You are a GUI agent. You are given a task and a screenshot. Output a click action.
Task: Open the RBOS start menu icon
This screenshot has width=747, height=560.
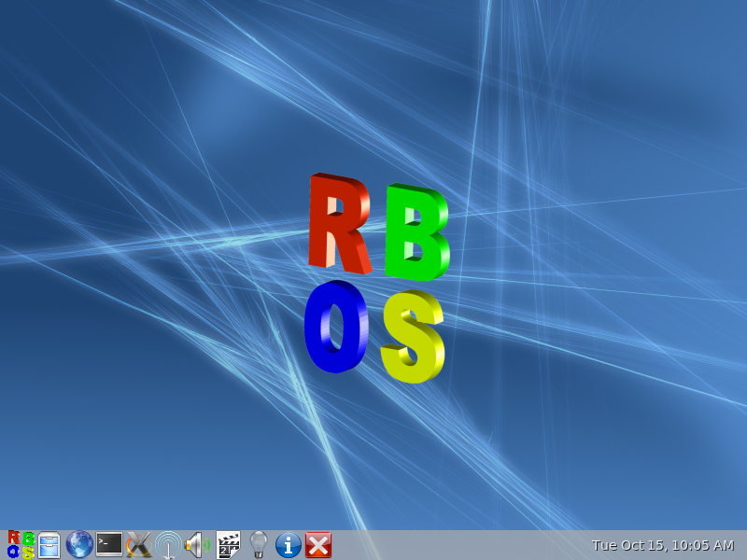pos(21,545)
